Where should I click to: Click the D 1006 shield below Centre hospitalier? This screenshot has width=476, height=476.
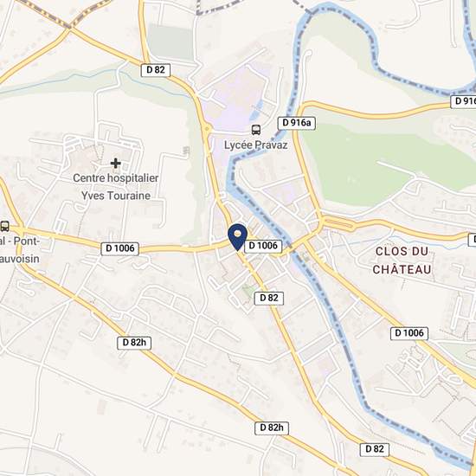tap(120, 248)
